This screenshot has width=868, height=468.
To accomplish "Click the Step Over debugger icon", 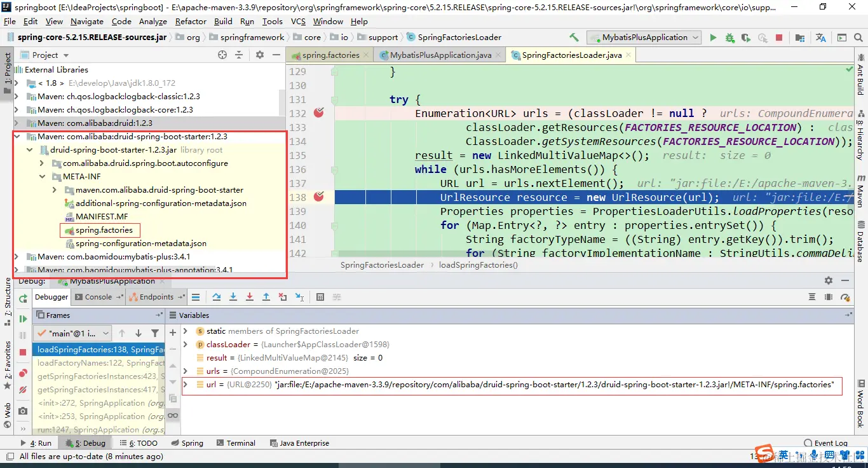I will [x=217, y=297].
